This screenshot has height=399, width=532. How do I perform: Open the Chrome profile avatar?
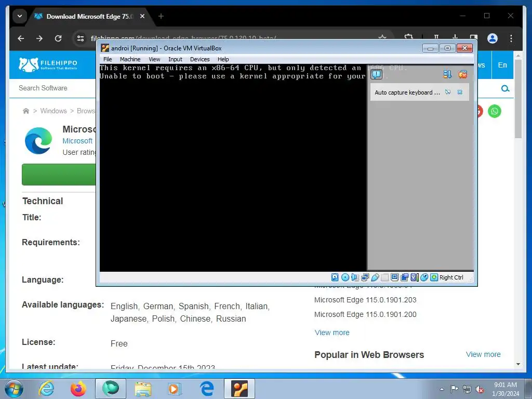pyautogui.click(x=493, y=38)
